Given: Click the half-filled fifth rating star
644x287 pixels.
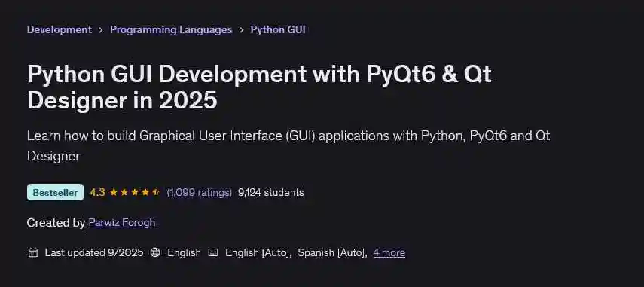Looking at the screenshot, I should [156, 192].
